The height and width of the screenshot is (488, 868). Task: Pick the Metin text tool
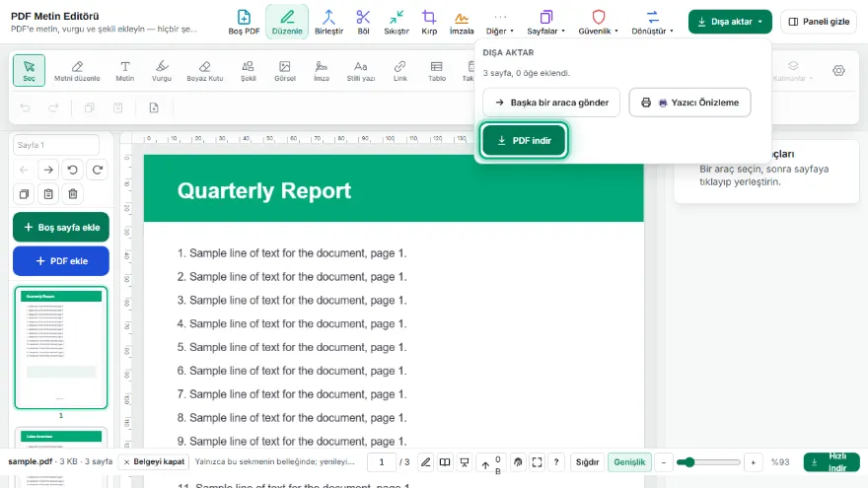pyautogui.click(x=125, y=70)
